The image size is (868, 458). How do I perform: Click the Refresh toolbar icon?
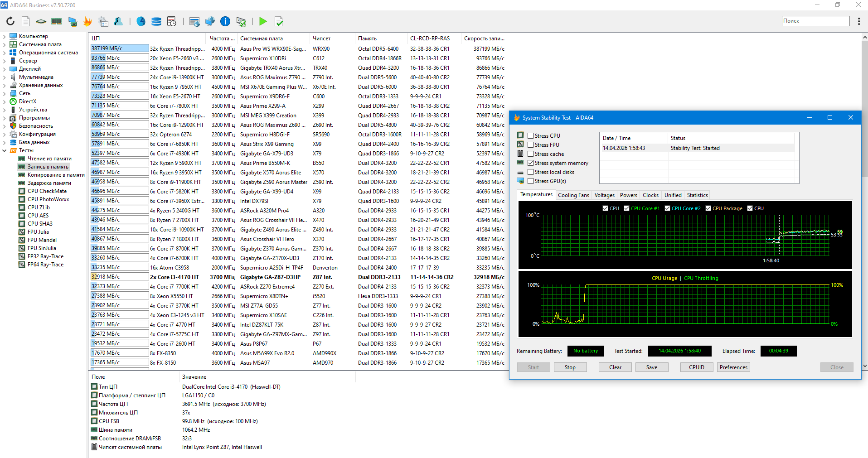10,21
